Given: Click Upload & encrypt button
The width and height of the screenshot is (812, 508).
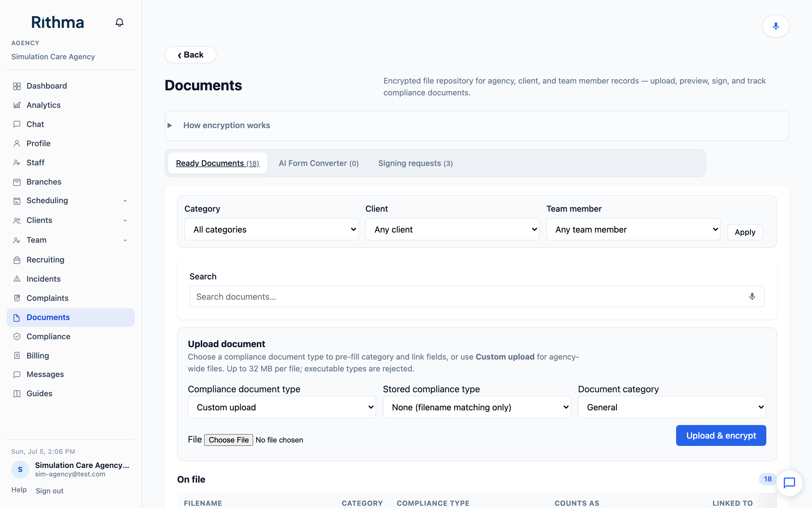Looking at the screenshot, I should tap(721, 435).
